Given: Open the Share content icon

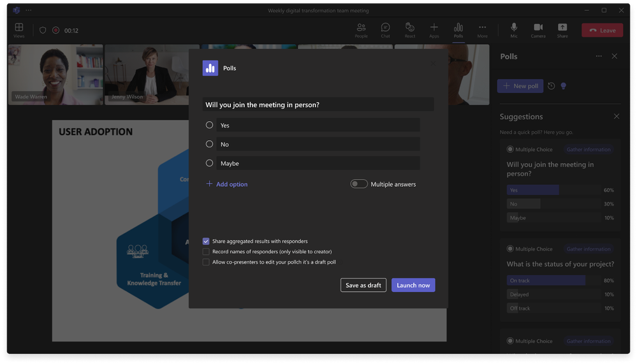Looking at the screenshot, I should point(562,27).
